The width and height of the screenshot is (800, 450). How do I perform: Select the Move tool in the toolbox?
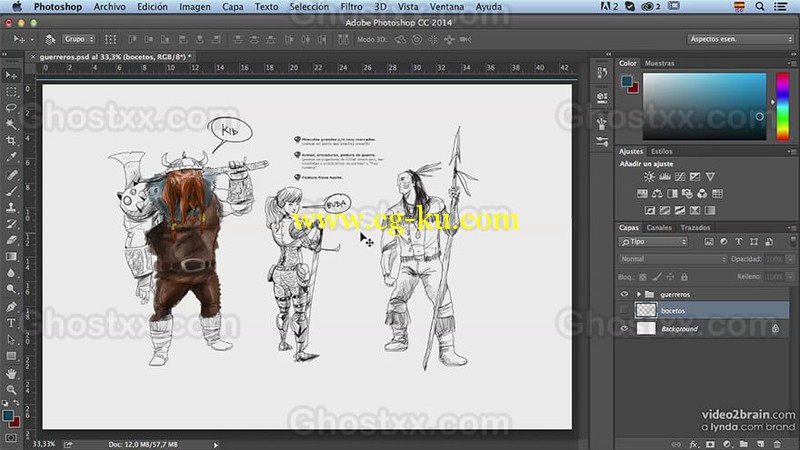pyautogui.click(x=11, y=76)
